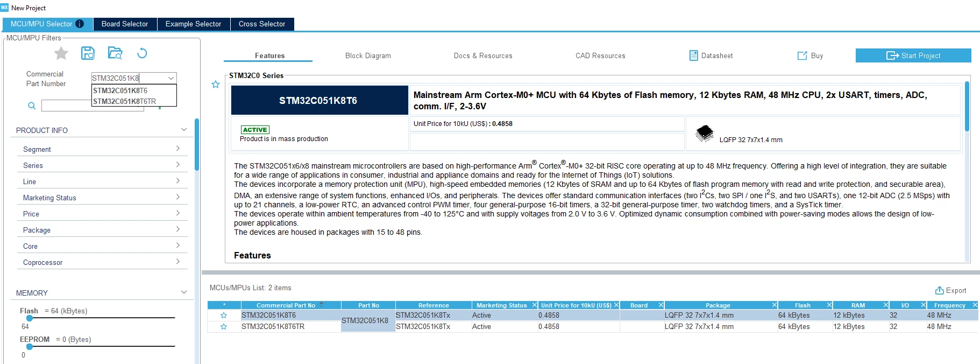
Task: Open the Block Diagram tab
Action: tap(368, 55)
